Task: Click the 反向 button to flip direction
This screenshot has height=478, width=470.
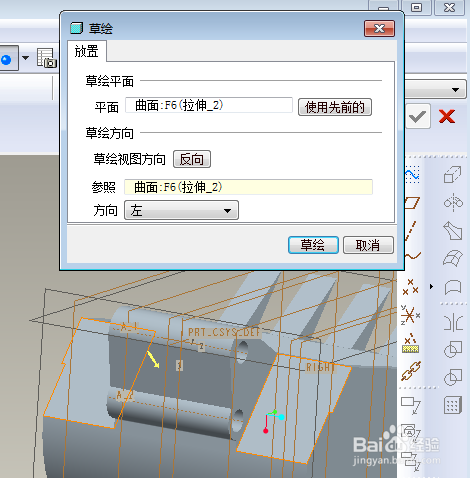Action: (x=192, y=159)
